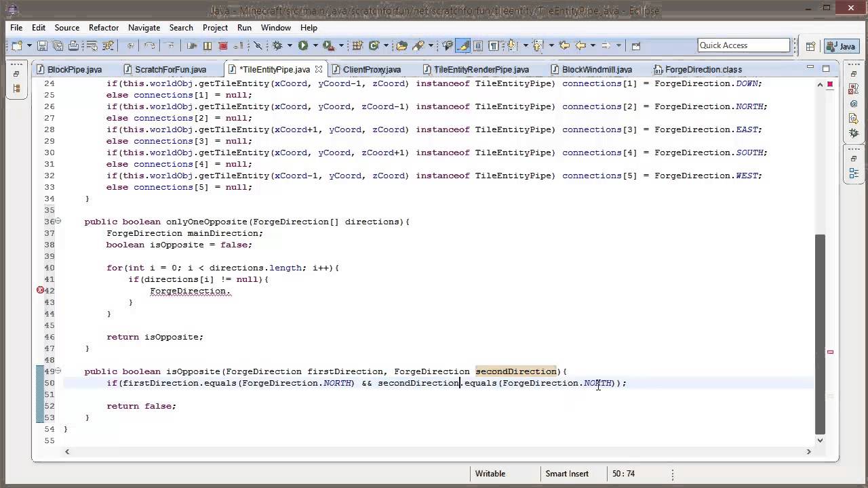868x488 pixels.
Task: Click the Problems view icon in right trim
Action: pos(854,89)
